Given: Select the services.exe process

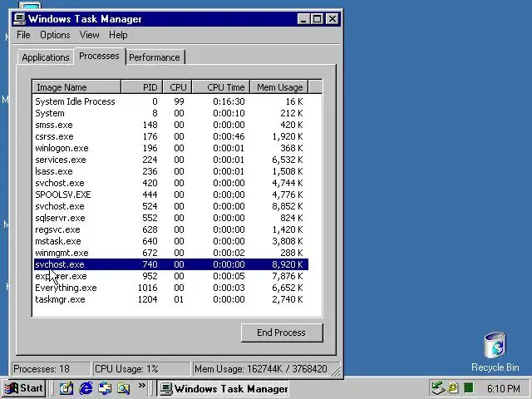Looking at the screenshot, I should click(x=171, y=160).
